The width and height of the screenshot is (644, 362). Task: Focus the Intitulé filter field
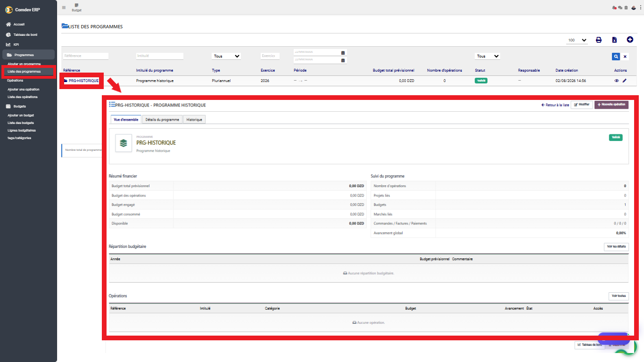(x=160, y=56)
